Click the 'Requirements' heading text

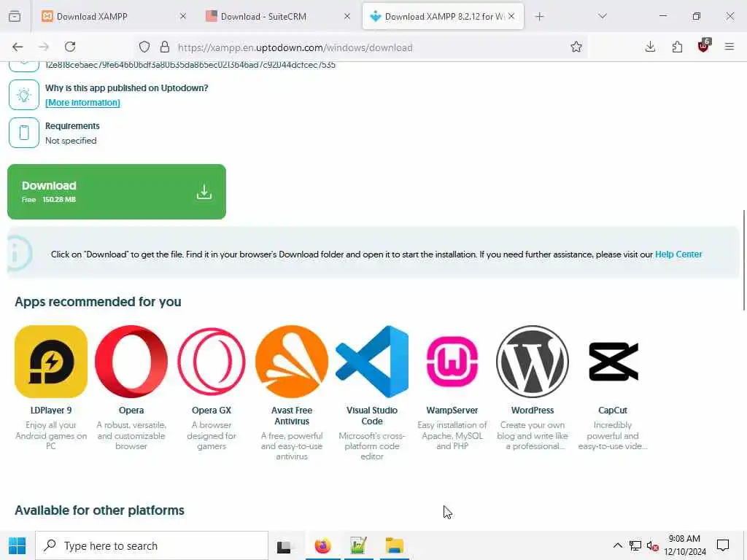(x=72, y=125)
